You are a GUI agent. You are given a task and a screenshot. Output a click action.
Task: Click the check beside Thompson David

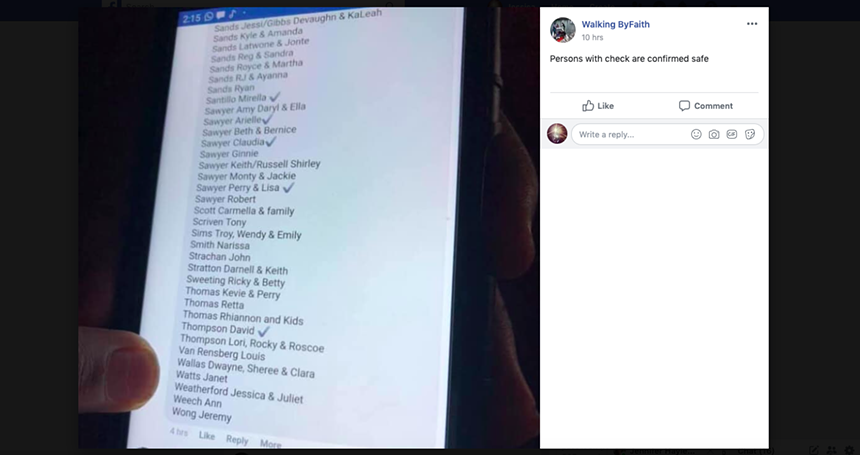pos(263,331)
